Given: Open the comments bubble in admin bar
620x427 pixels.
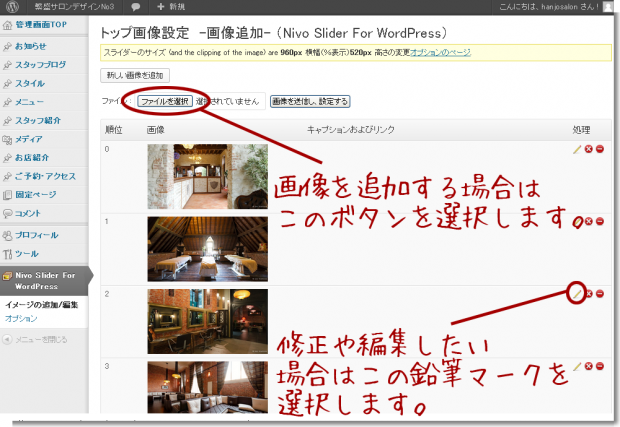Looking at the screenshot, I should 135,7.
